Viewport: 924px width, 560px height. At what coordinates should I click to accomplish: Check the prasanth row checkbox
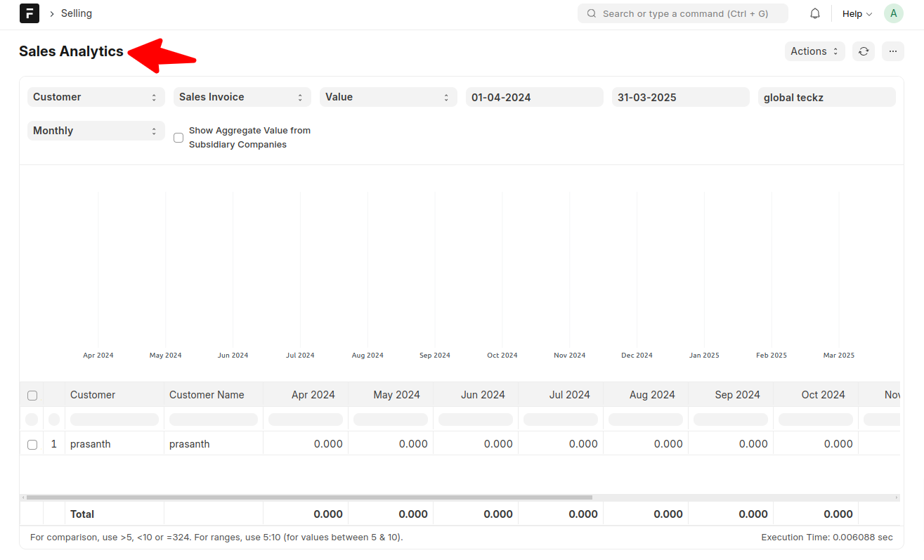pyautogui.click(x=32, y=445)
